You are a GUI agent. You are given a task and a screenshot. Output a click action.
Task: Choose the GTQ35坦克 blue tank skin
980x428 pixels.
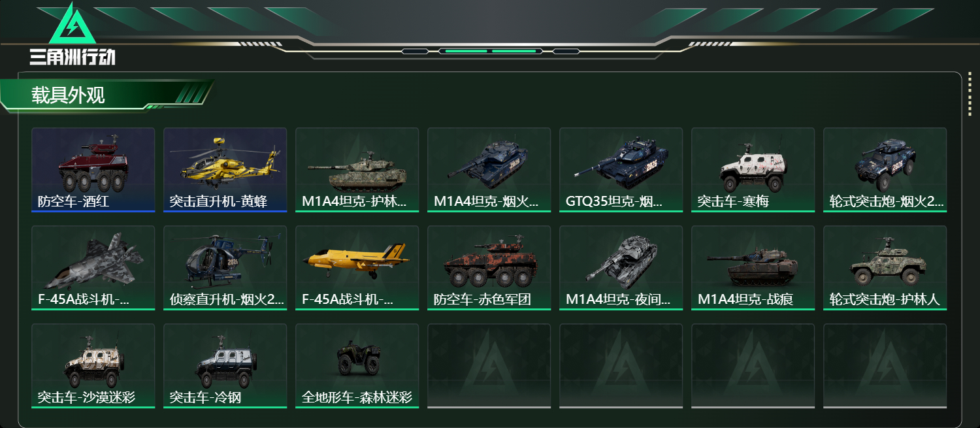[x=621, y=170]
